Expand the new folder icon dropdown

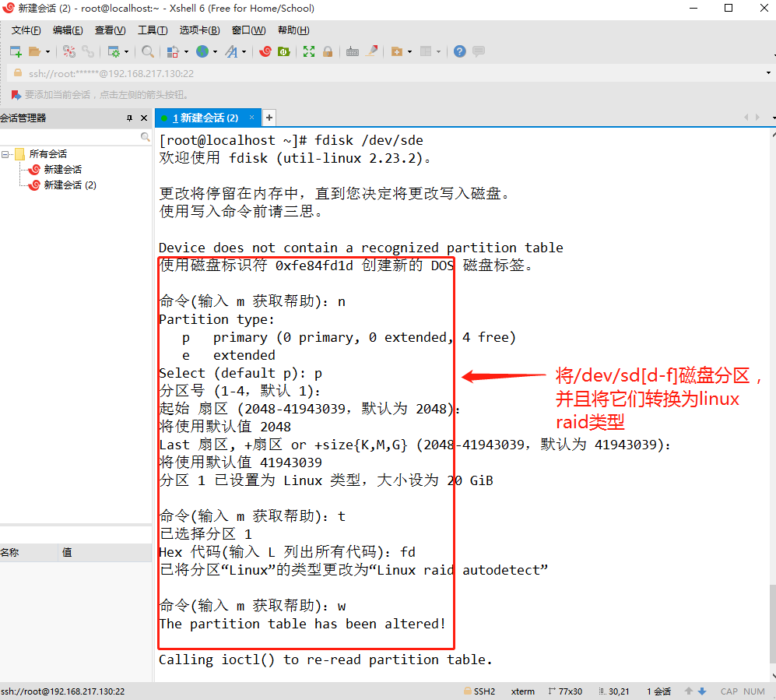(409, 51)
